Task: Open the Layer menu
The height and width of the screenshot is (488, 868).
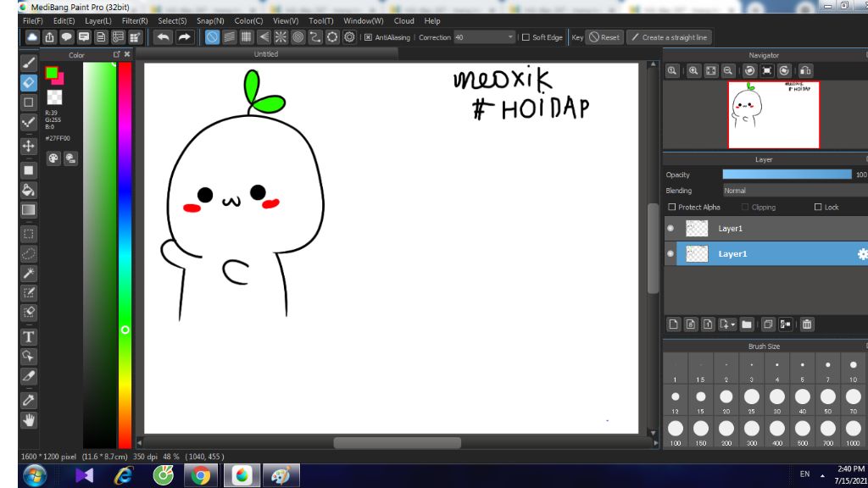Action: tap(98, 20)
